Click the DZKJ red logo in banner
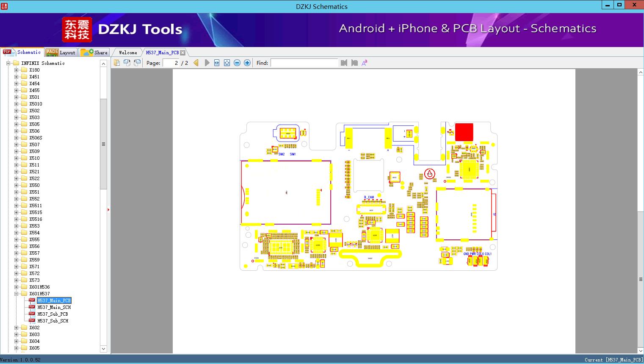The height and width of the screenshot is (364, 644). 77,30
